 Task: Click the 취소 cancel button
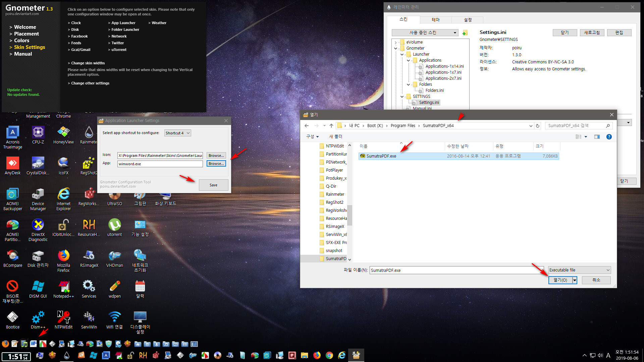point(596,280)
